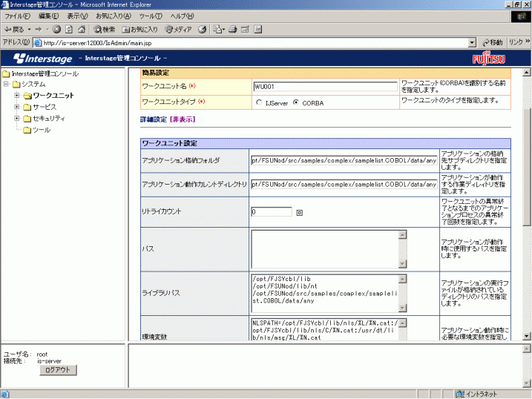The width and height of the screenshot is (532, 399).
Task: Click the Stop loading icon
Action: click(56, 30)
